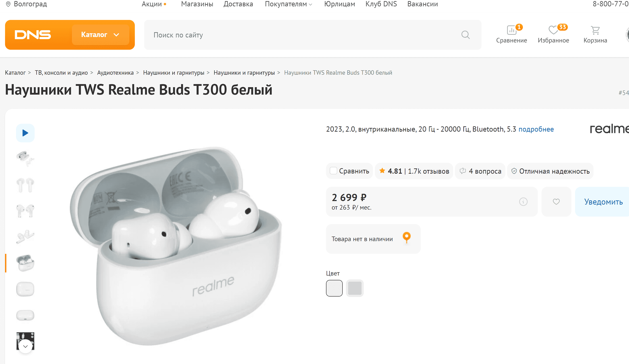Click the подробнее link

536,129
